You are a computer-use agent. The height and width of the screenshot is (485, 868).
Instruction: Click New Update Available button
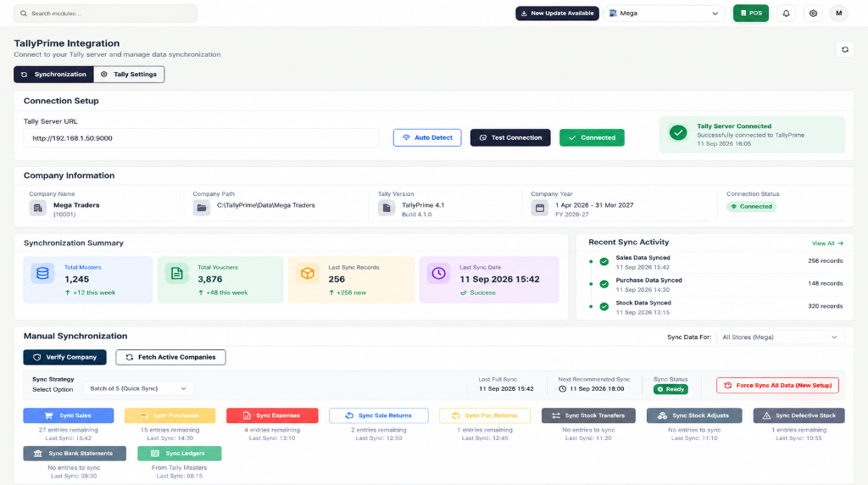click(x=558, y=14)
